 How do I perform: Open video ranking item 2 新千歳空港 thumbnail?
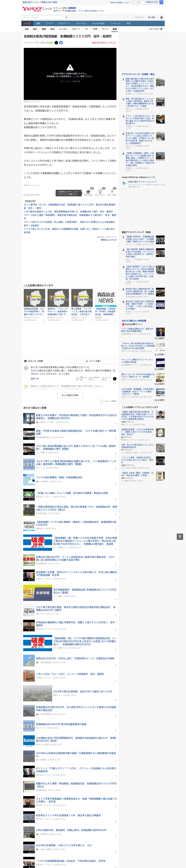click(160, 253)
